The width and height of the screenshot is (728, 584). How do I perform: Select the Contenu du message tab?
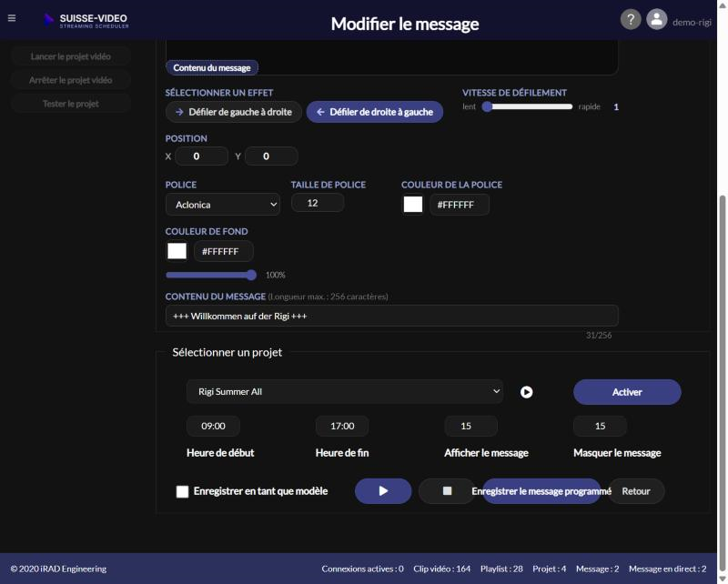pos(212,68)
